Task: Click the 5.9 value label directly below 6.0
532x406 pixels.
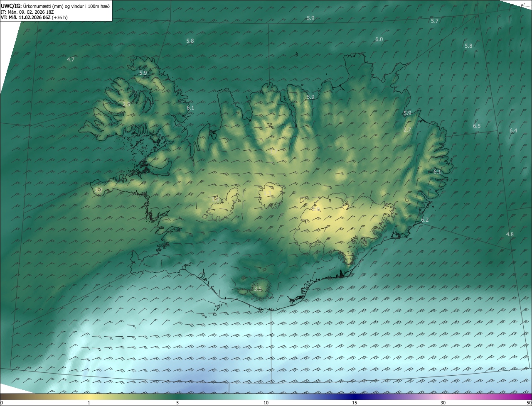Action: (310, 97)
